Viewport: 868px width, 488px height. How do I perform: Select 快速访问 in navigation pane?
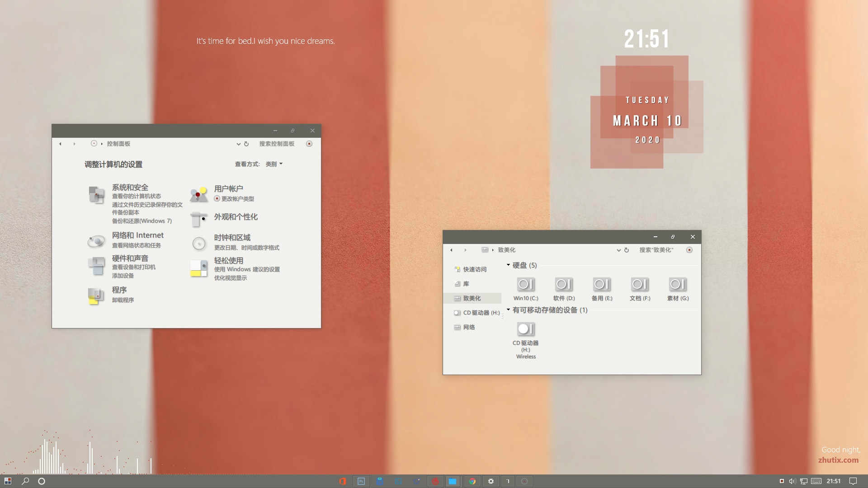pos(475,269)
